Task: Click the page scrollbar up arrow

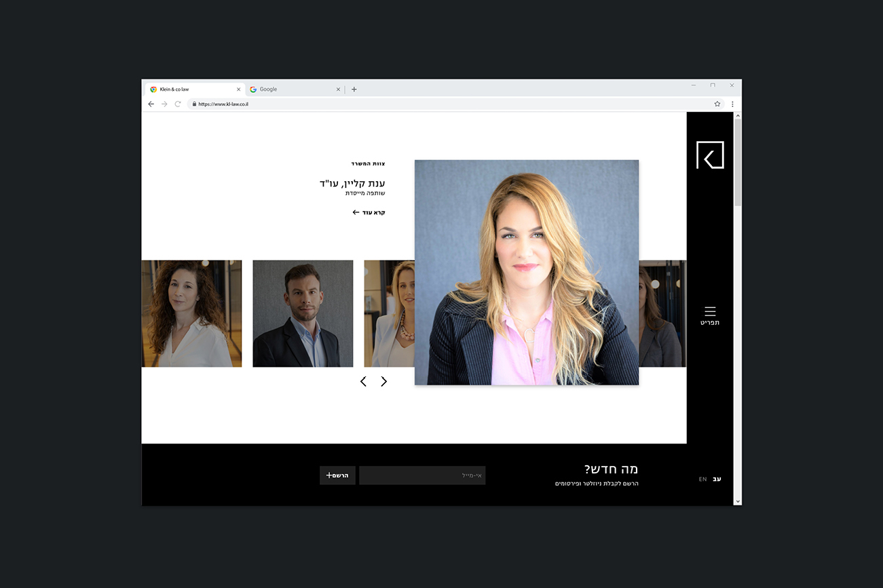Action: point(738,116)
